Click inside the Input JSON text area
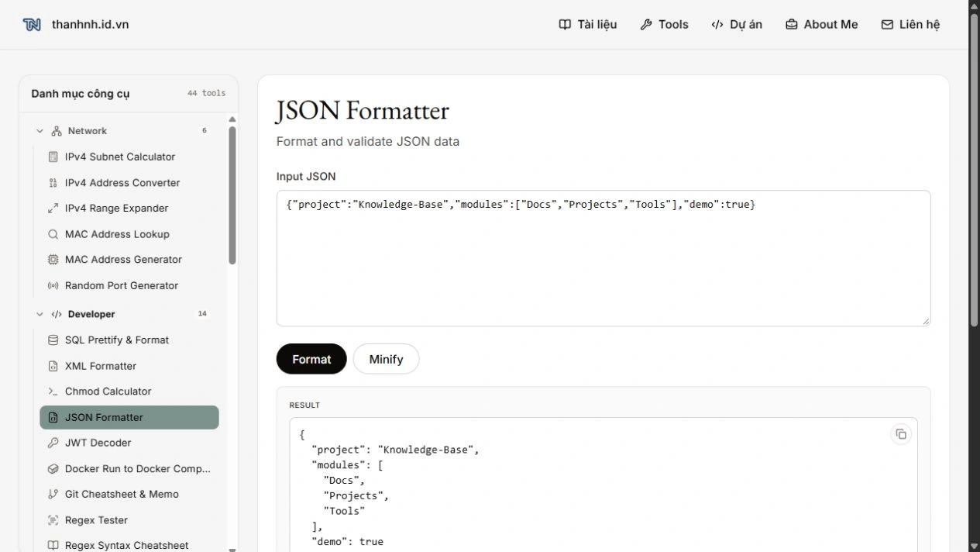Image resolution: width=980 pixels, height=552 pixels. 603,258
